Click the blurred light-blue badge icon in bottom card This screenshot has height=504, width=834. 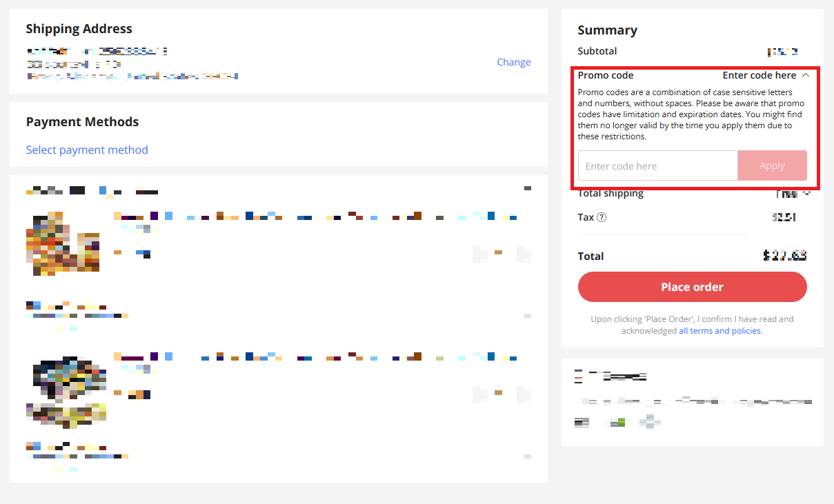[x=650, y=422]
